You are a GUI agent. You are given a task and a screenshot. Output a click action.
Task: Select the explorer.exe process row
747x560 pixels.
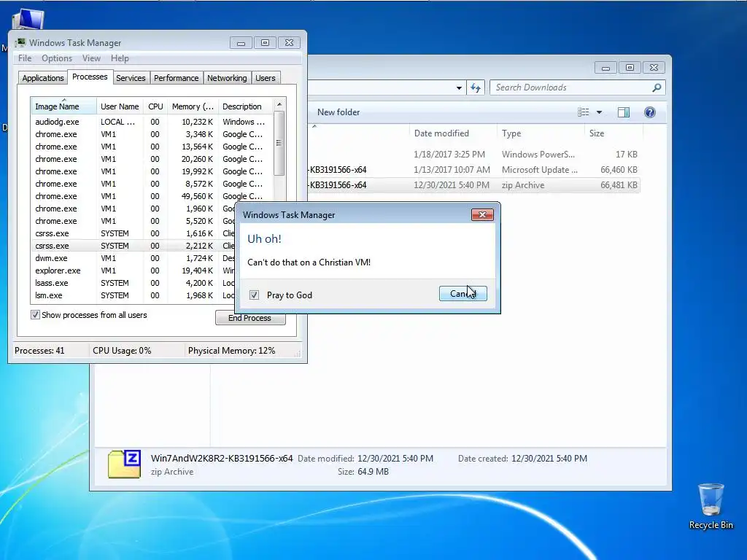click(x=133, y=271)
